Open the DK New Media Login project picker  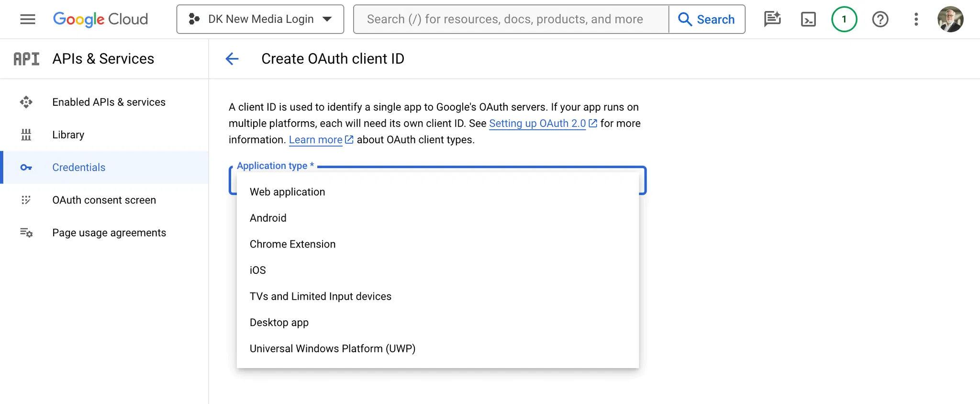(x=260, y=19)
